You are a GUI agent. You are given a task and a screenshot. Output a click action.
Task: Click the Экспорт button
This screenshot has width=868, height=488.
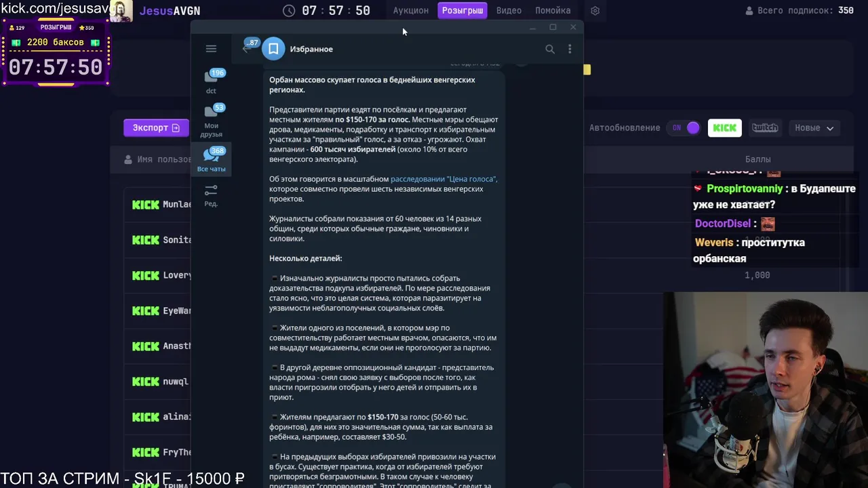[156, 127]
